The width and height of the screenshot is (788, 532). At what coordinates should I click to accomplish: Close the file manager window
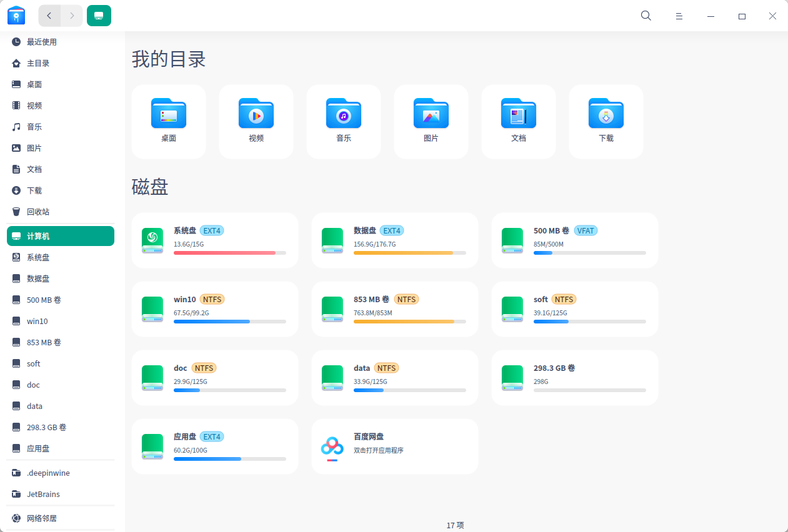(772, 16)
